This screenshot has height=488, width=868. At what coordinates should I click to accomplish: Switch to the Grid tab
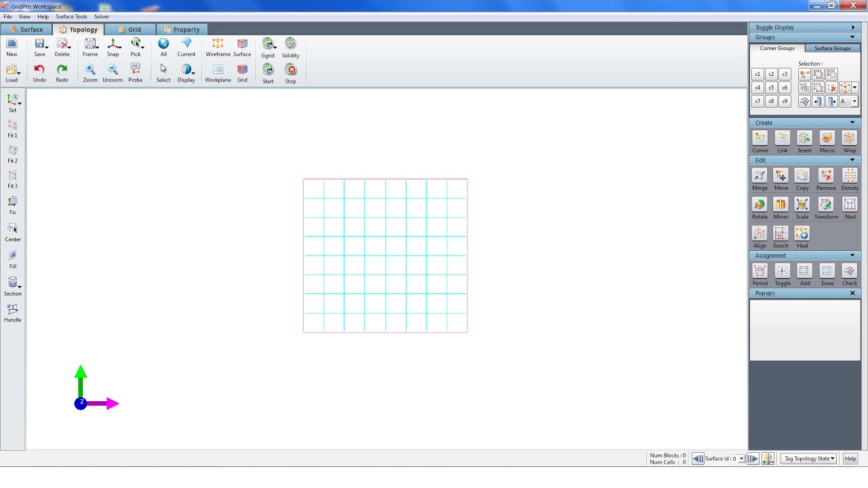tap(130, 30)
